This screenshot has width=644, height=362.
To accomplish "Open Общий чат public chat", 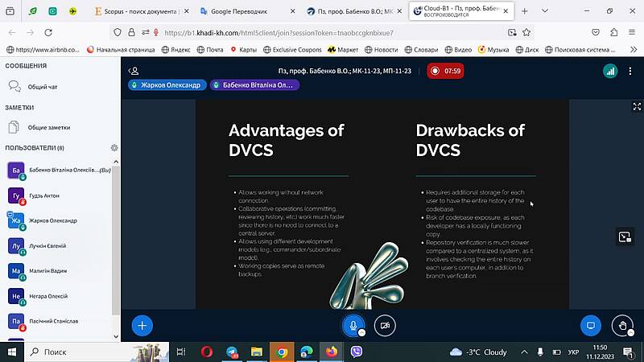I will tap(42, 86).
